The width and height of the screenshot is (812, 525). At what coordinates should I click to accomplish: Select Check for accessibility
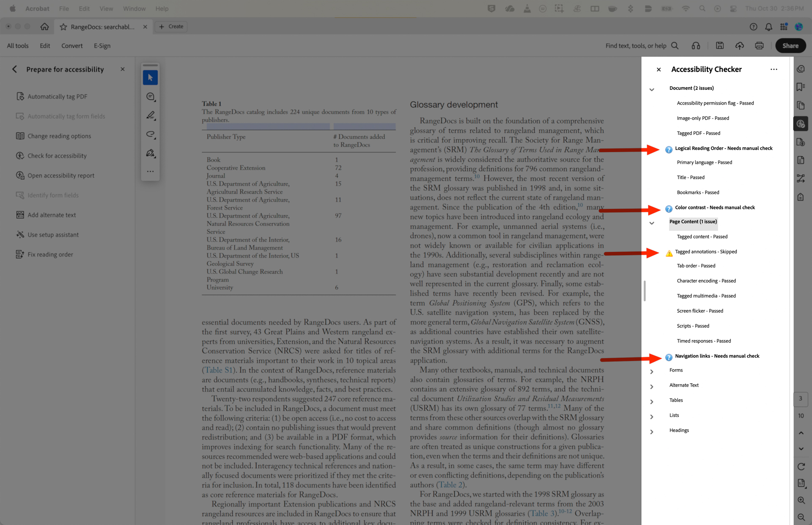click(57, 156)
